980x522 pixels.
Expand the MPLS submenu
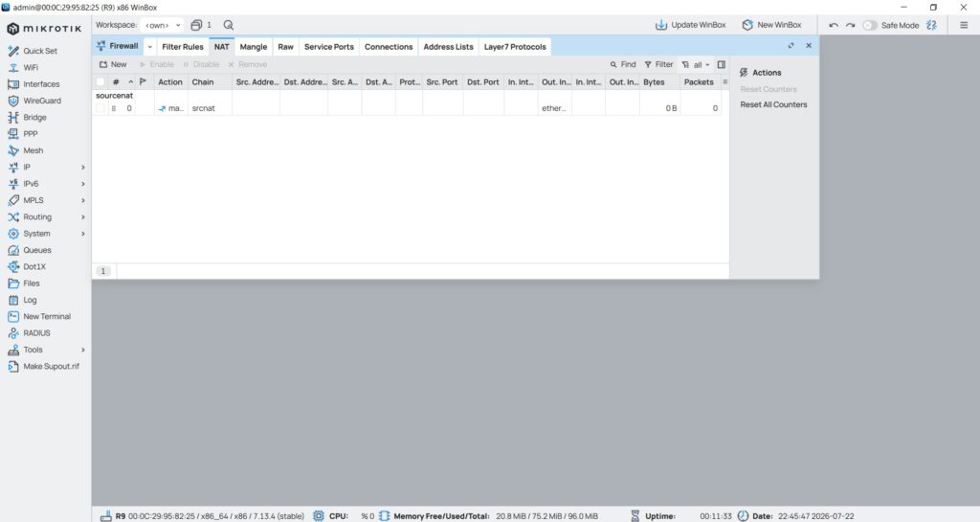[83, 200]
